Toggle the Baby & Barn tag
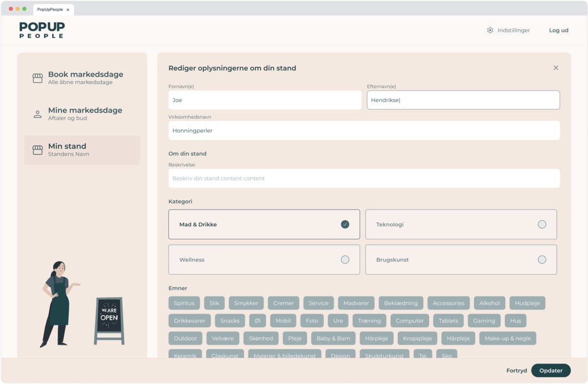This screenshot has width=588, height=384. coord(333,338)
